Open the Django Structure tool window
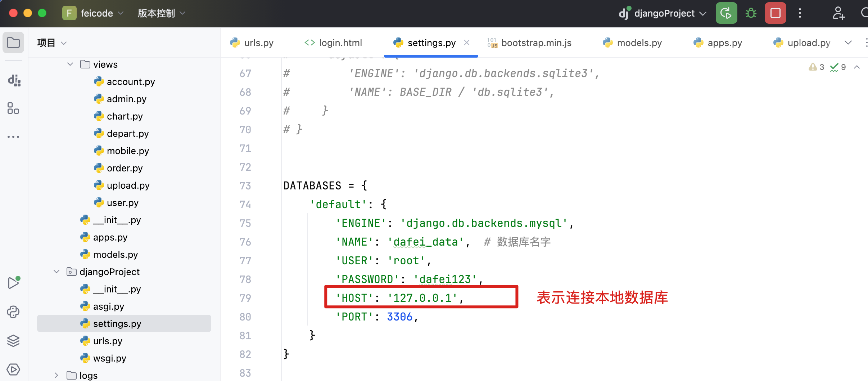Image resolution: width=868 pixels, height=381 pixels. tap(13, 81)
